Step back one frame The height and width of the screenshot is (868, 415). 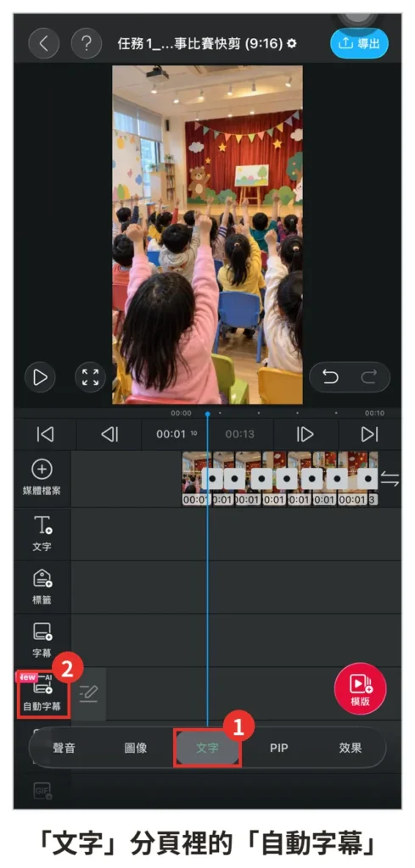[x=109, y=435]
